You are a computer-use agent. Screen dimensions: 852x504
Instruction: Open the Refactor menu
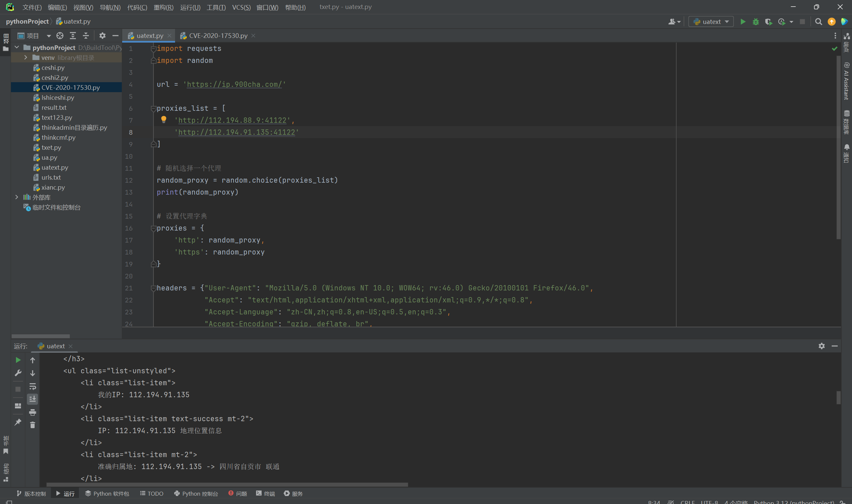(x=163, y=7)
